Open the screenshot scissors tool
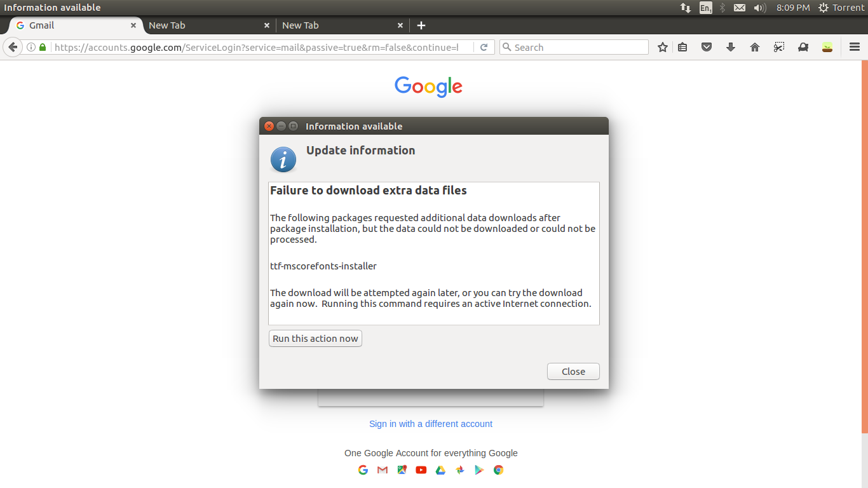The height and width of the screenshot is (488, 868). pos(779,47)
